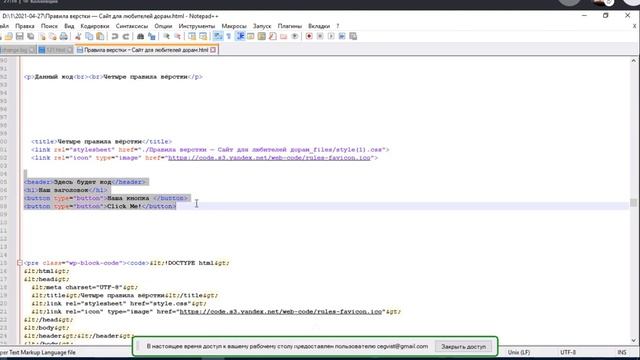Click the meta charset UTF-8 line

point(84,287)
